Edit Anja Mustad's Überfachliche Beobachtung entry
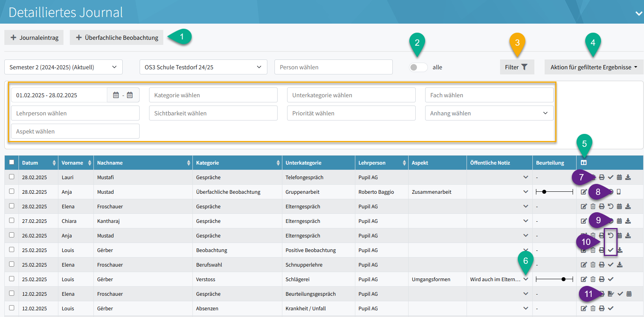Viewport: 644px width, 317px height. (x=584, y=192)
